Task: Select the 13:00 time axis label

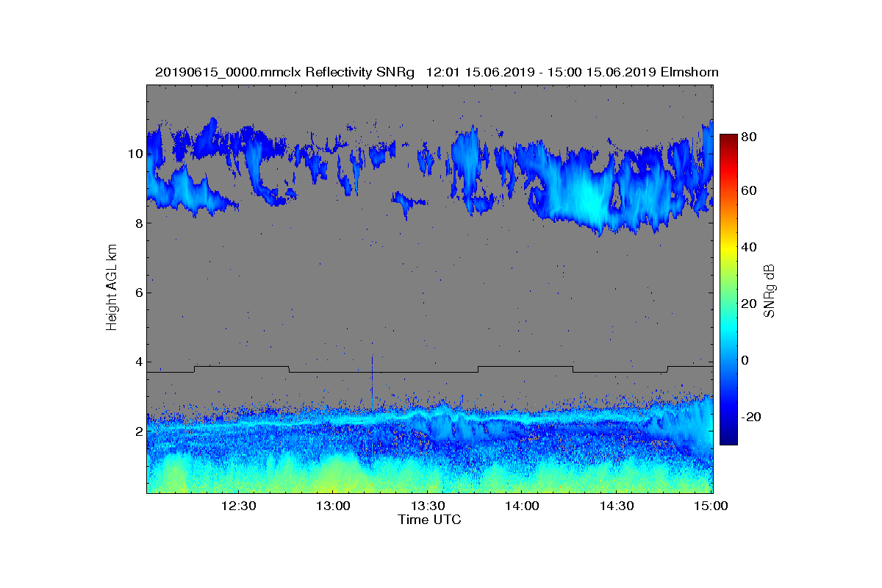Action: pos(333,506)
